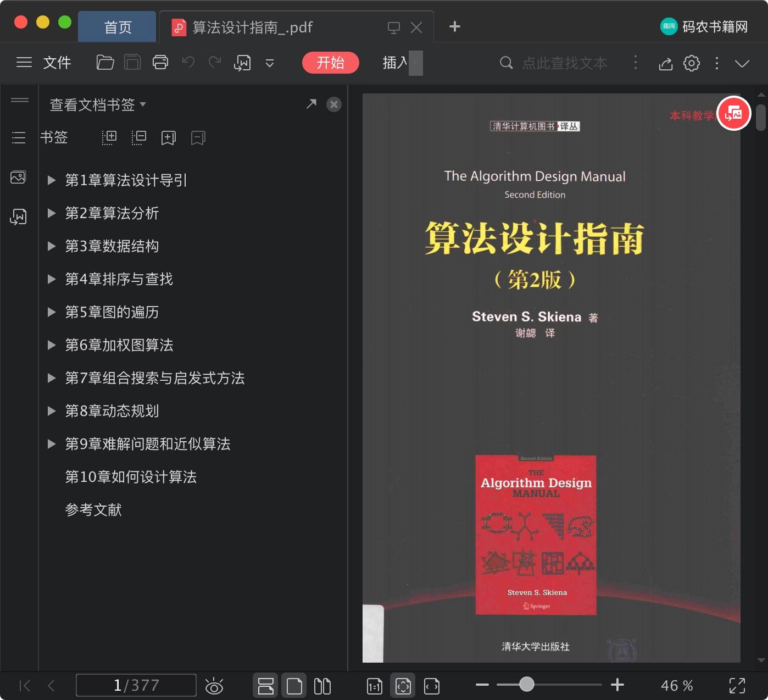Click the print icon

click(160, 63)
